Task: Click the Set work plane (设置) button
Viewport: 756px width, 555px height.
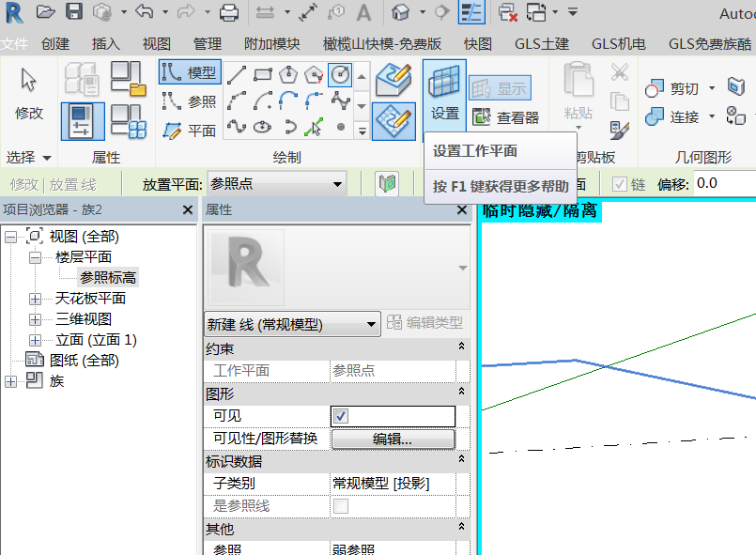Action: pyautogui.click(x=444, y=95)
